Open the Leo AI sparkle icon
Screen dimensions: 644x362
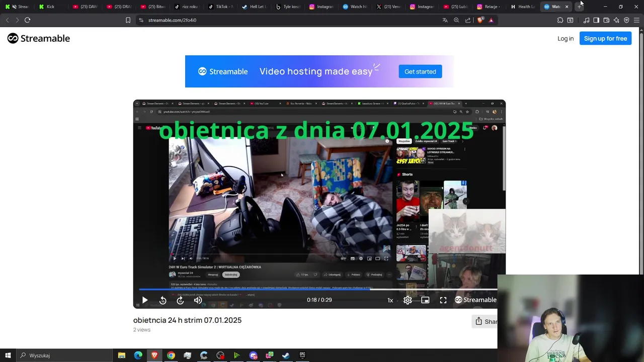(616, 20)
